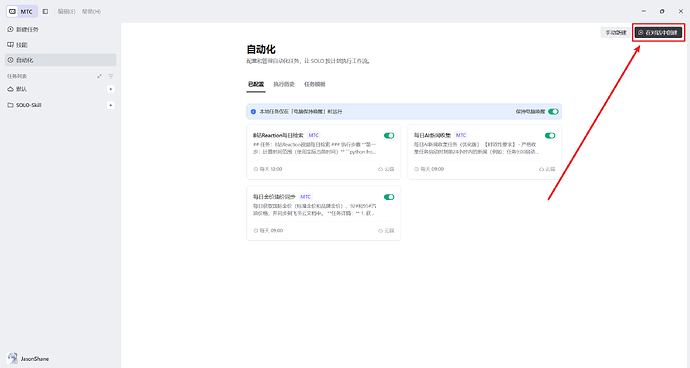Click the 每天 12:00 schedule text
The height and width of the screenshot is (368, 690).
point(271,169)
